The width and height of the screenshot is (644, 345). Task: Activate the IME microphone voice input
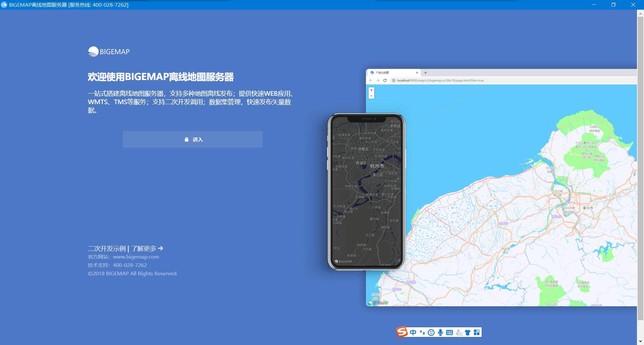(440, 332)
